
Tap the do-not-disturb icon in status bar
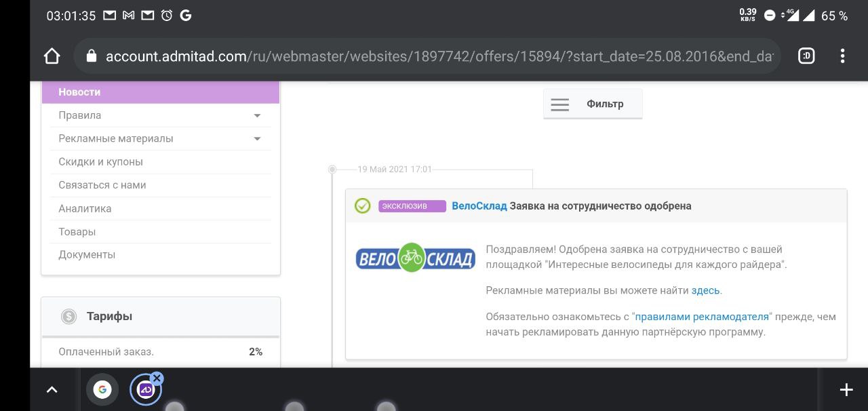point(770,15)
